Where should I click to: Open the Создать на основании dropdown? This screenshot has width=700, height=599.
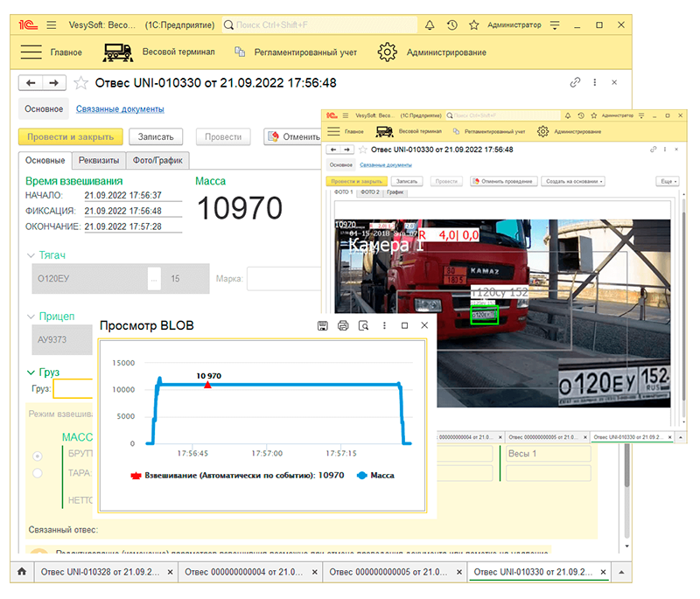click(x=573, y=181)
